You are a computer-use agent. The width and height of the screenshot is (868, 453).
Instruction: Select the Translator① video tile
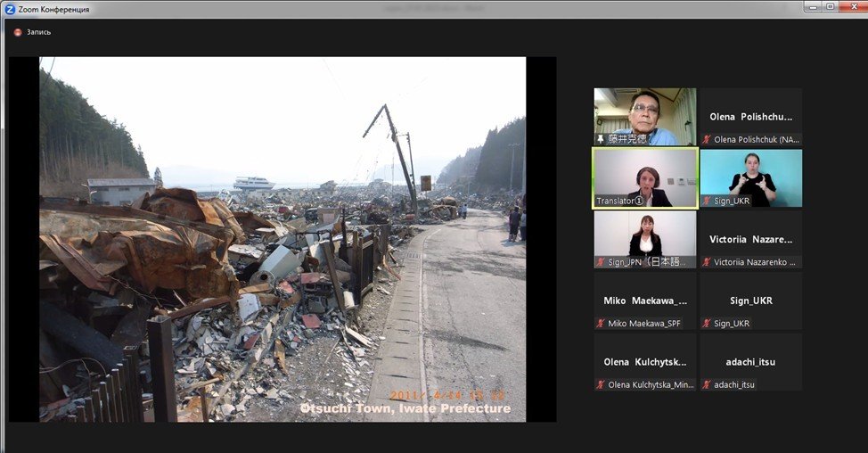click(x=645, y=177)
